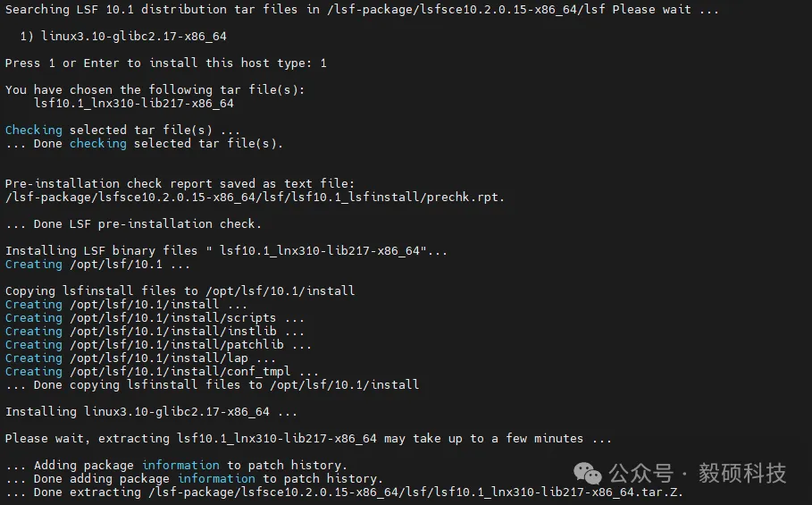Click the 'Installing LSF binary files' line
Screen dimensions: 812x505
(227, 250)
